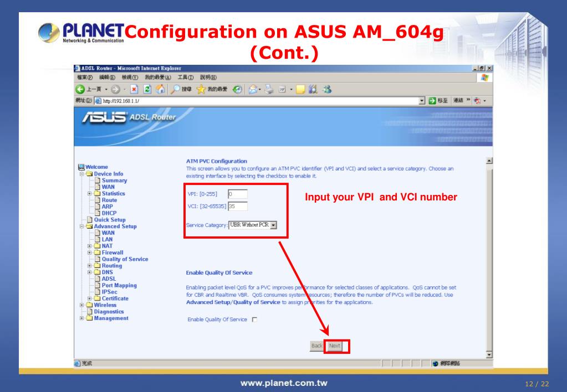Click the Adobe PDF toolbar icon
The width and height of the screenshot is (567, 392).
pos(477,101)
